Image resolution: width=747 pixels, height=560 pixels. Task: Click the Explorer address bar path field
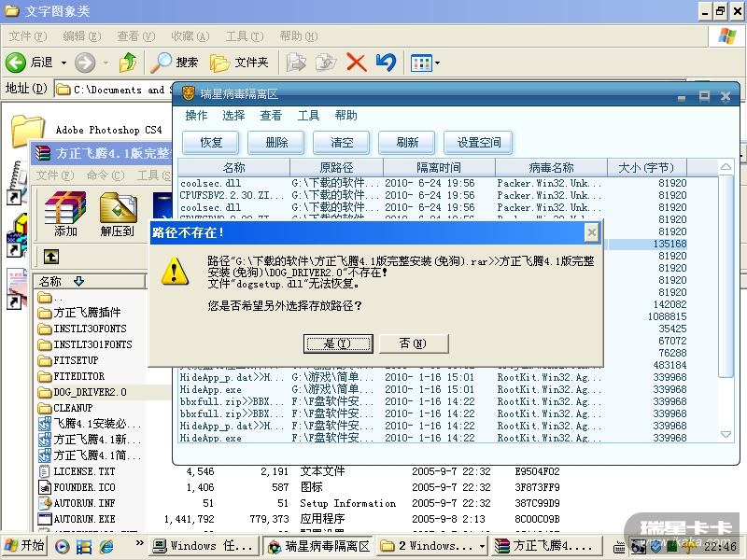point(113,90)
